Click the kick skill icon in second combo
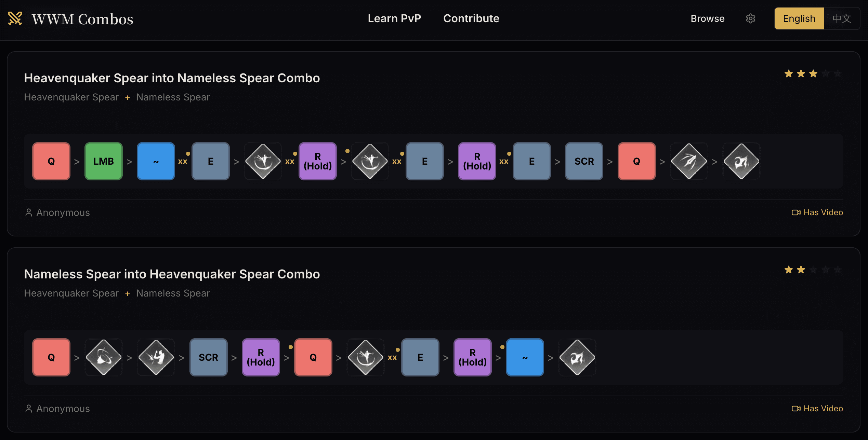Viewport: 868px width, 440px height. tap(156, 357)
